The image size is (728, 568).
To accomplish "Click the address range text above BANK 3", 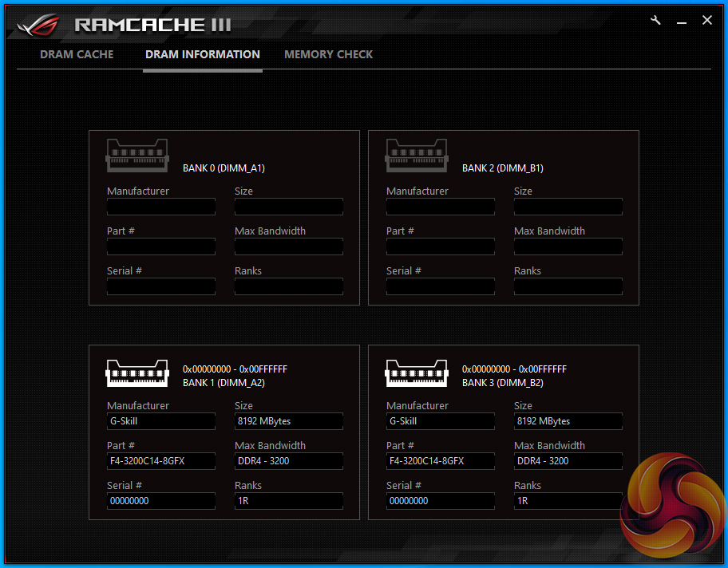I will pos(514,369).
